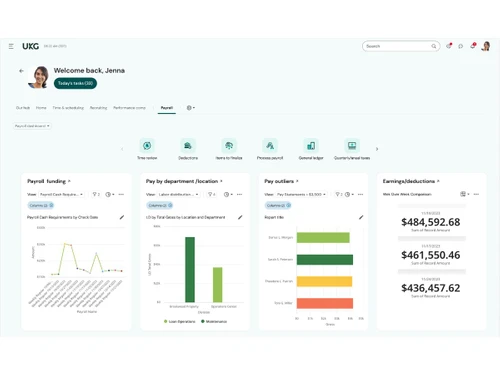Click the UKG logo
The image size is (500, 375).
[x=30, y=46]
